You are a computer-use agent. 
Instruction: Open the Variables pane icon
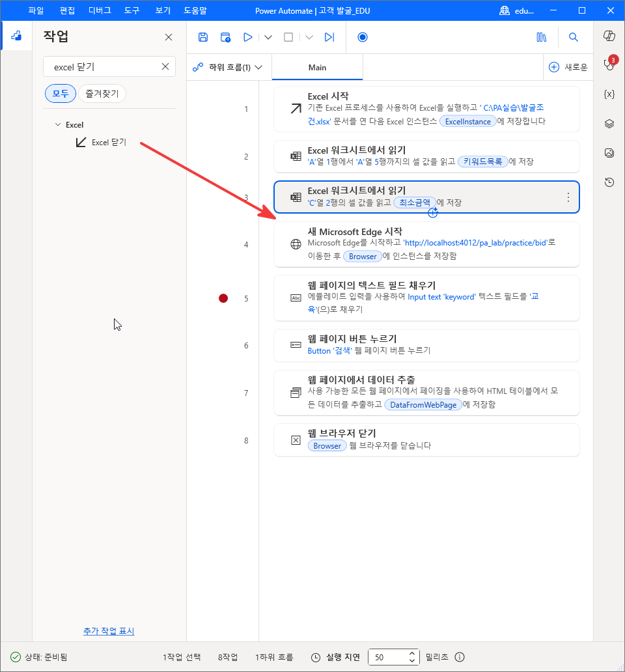coord(609,94)
